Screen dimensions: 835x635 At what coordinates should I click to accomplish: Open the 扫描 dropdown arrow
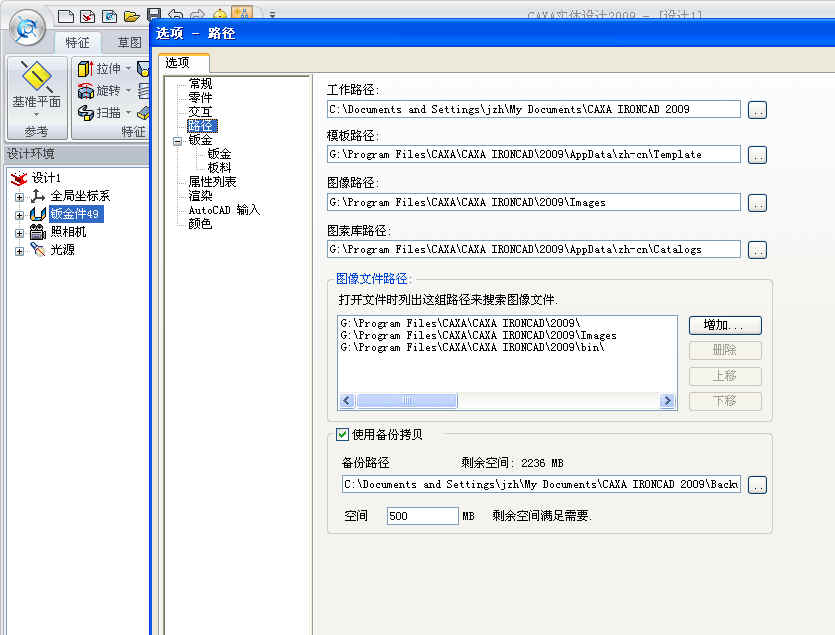tap(128, 113)
